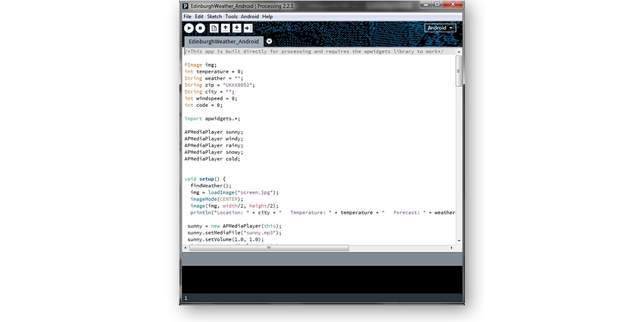644x322 pixels.
Task: Click the line 'int temperature = 0;'
Action: coord(214,71)
